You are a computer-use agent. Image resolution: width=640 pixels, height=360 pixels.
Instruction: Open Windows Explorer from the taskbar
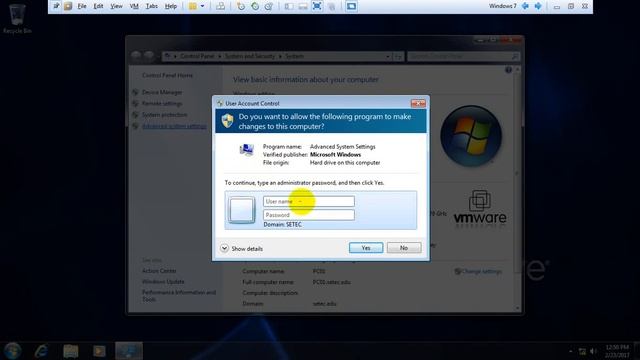71,351
